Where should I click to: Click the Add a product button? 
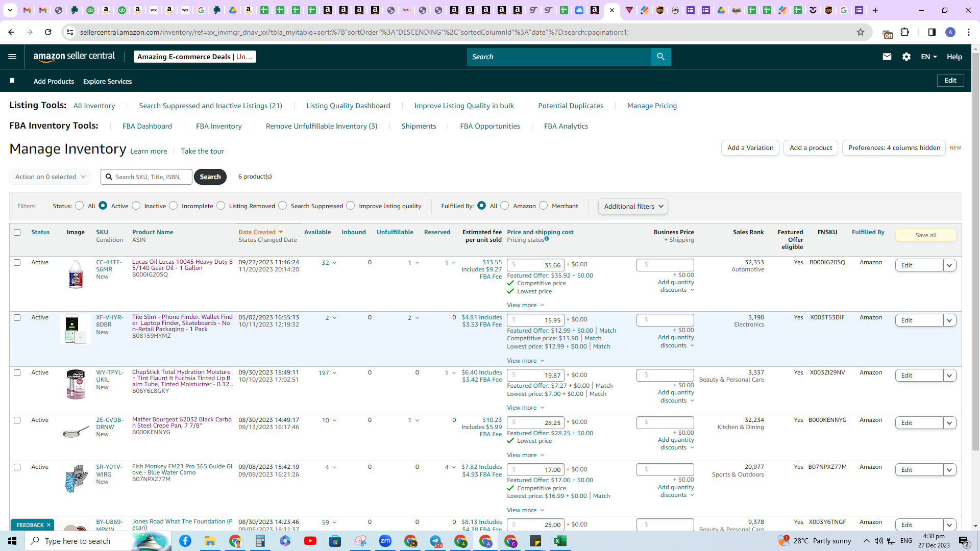click(811, 148)
